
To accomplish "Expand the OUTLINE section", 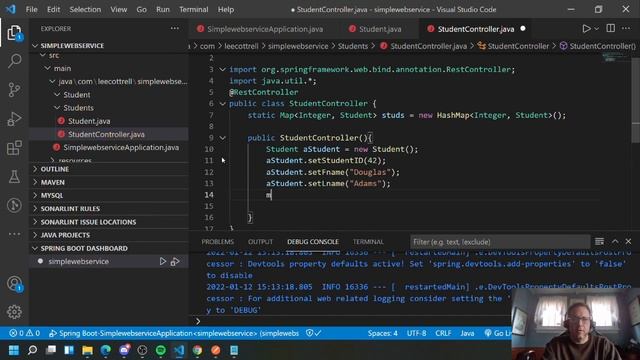I will click(x=109, y=169).
